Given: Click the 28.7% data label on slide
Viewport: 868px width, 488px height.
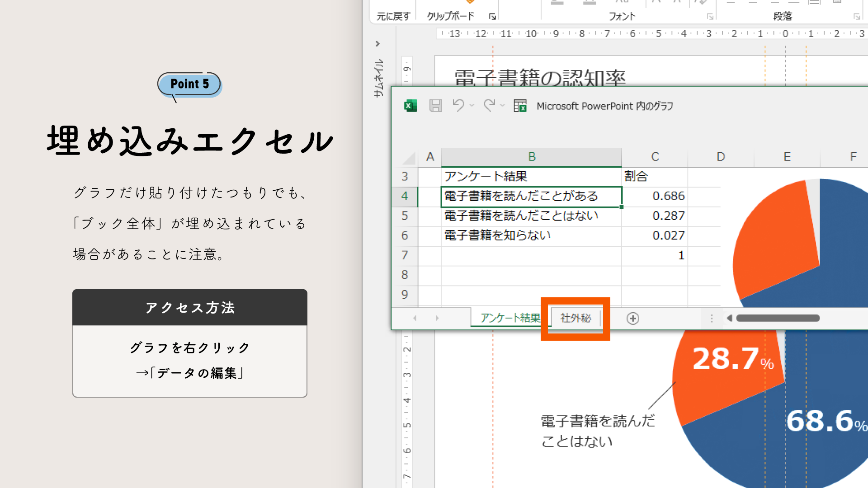Looking at the screenshot, I should pos(733,359).
